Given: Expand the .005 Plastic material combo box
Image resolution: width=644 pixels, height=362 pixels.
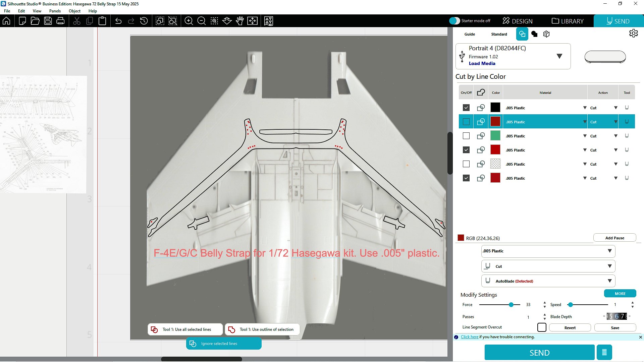Looking at the screenshot, I should [548, 251].
